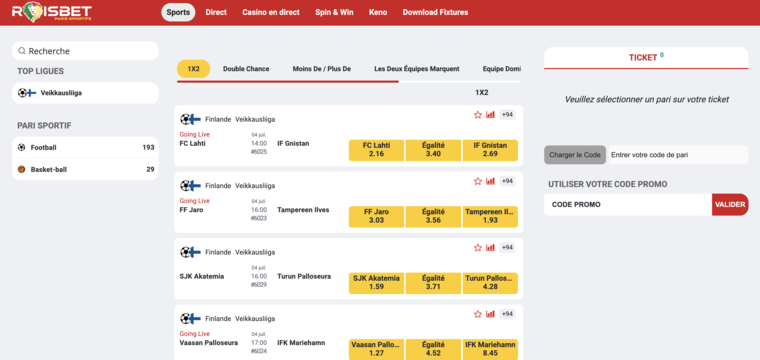
Task: Click the Football soccer ball icon
Action: (x=21, y=147)
